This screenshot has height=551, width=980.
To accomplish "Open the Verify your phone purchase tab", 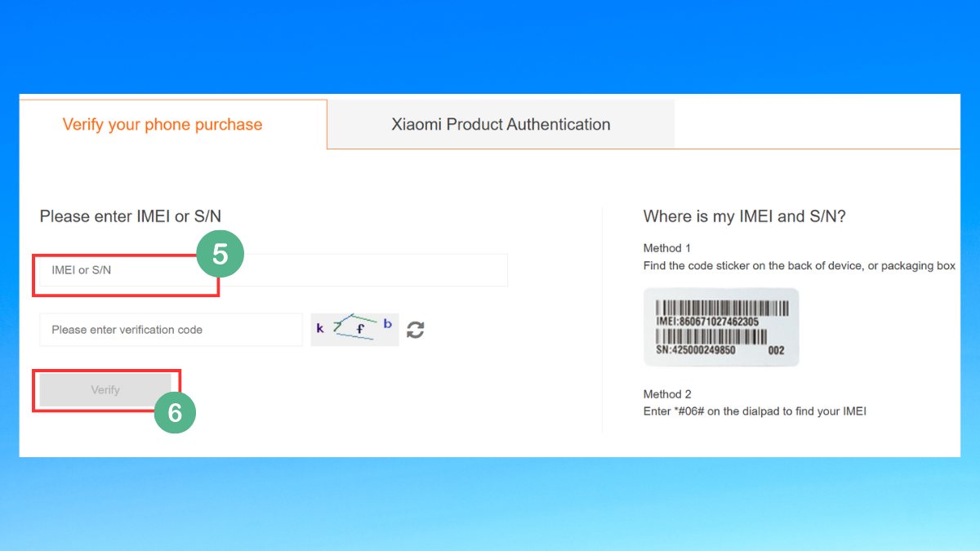I will point(163,125).
